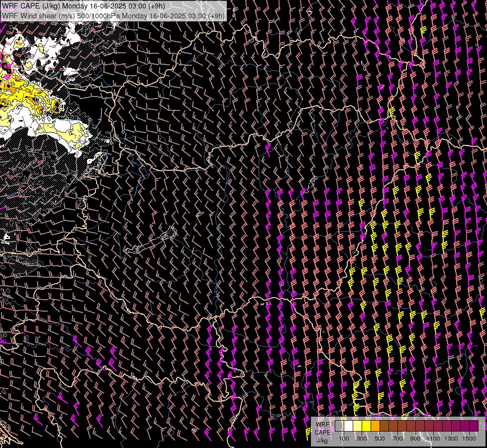The width and height of the screenshot is (487, 448).
Task: Select the final purple swatch above 1500
Action: (x=474, y=426)
